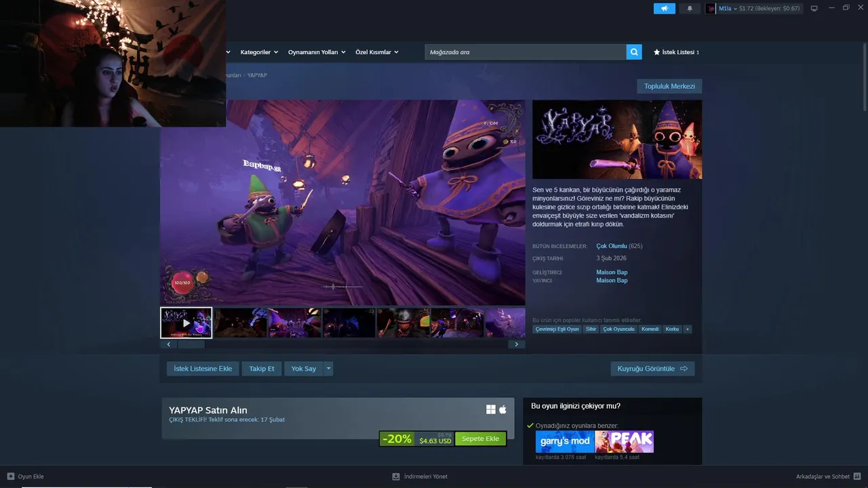Image resolution: width=868 pixels, height=488 pixels.
Task: Open Topluluk Merkezi community hub
Action: click(669, 86)
